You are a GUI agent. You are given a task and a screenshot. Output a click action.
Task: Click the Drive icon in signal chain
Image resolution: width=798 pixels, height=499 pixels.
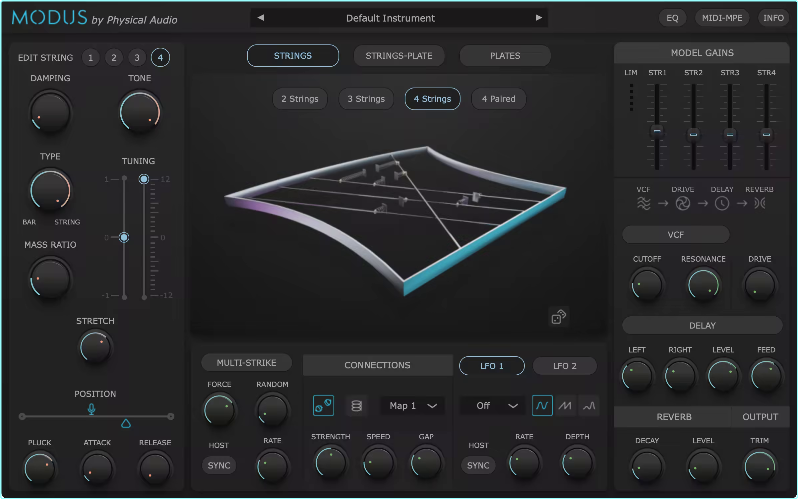coord(682,204)
